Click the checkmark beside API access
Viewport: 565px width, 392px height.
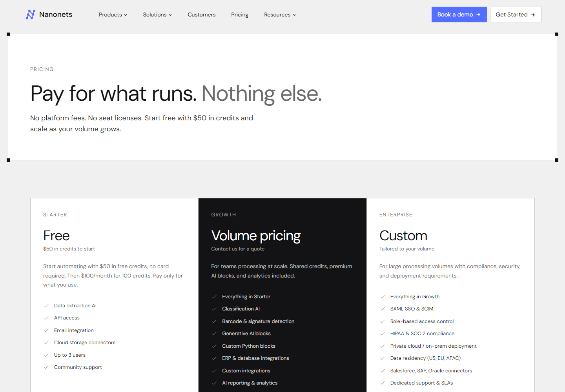click(x=46, y=318)
